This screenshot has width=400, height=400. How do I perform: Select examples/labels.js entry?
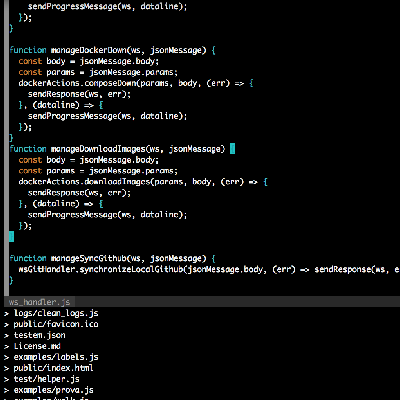[x=56, y=357]
